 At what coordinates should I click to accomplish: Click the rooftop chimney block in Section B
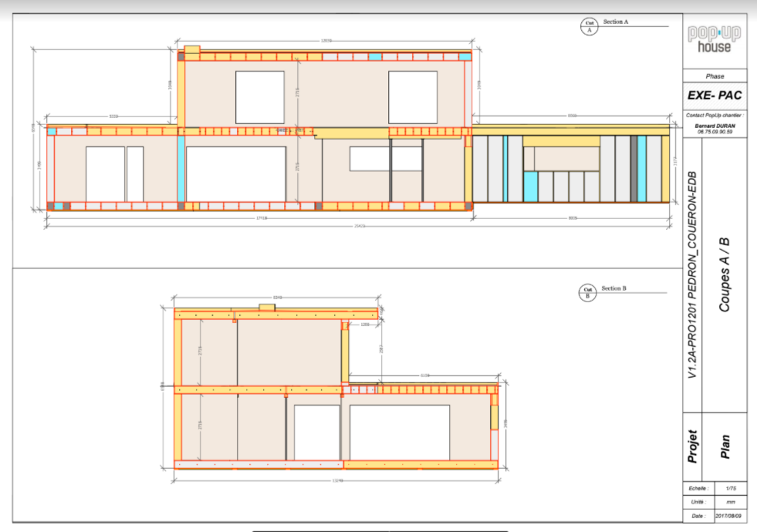coord(267,307)
